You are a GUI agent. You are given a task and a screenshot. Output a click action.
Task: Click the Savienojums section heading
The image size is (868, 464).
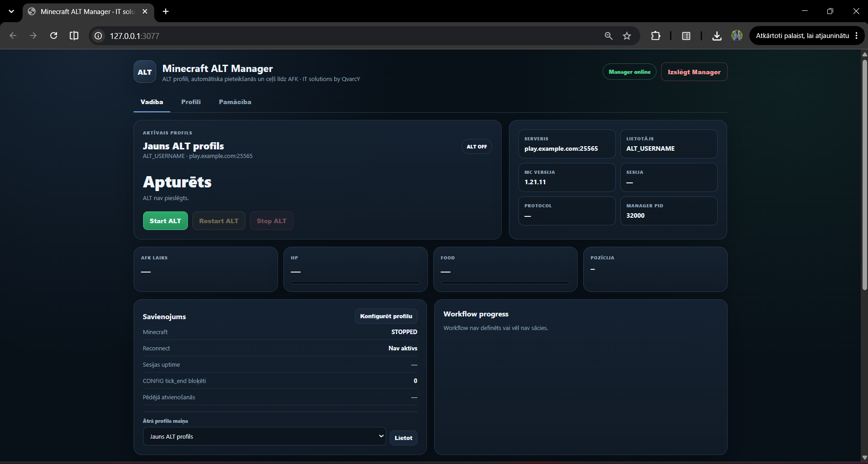click(x=164, y=316)
